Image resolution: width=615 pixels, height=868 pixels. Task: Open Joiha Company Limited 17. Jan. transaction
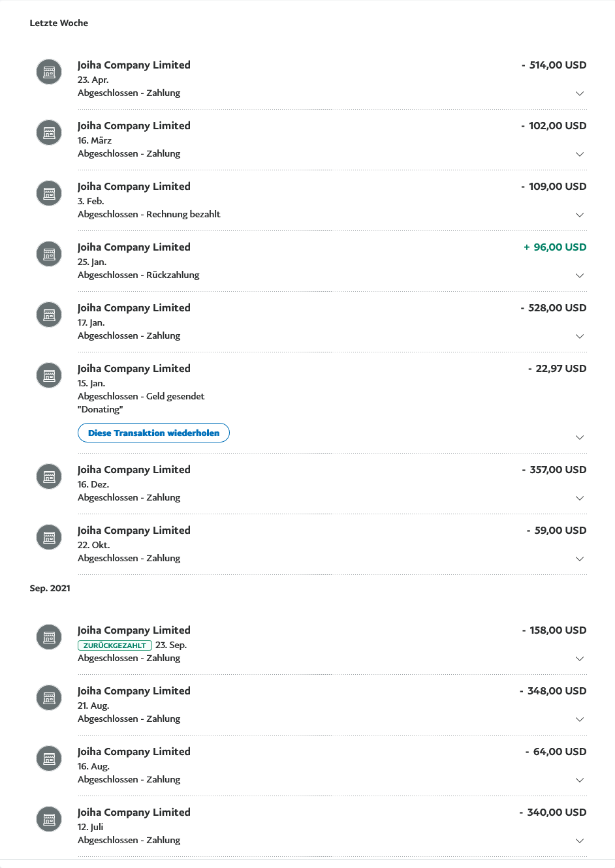point(134,308)
